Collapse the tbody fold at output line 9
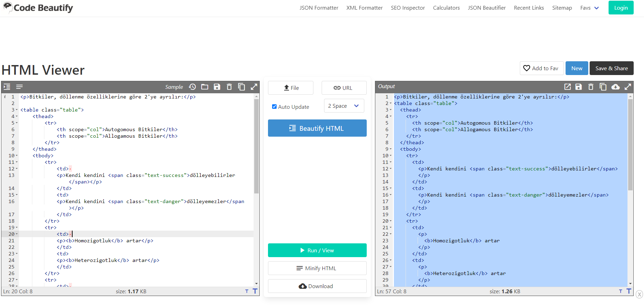The image size is (644, 306). pyautogui.click(x=391, y=149)
